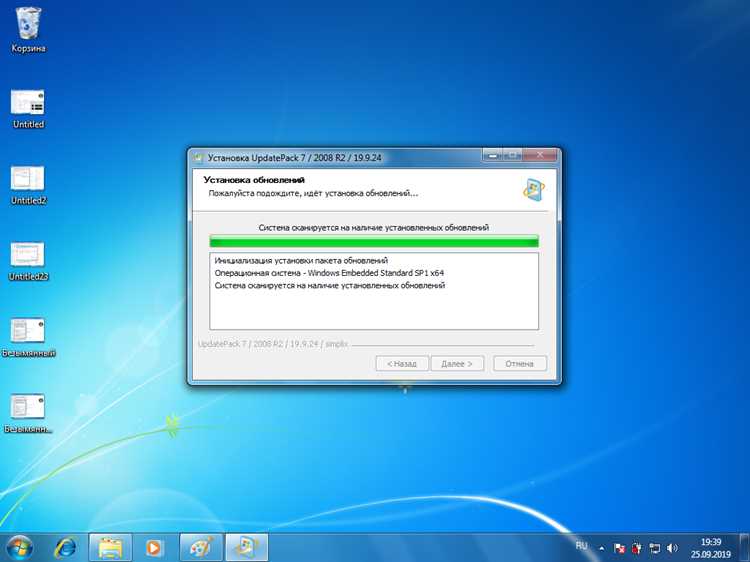Click the status label above progress bar

tap(374, 228)
